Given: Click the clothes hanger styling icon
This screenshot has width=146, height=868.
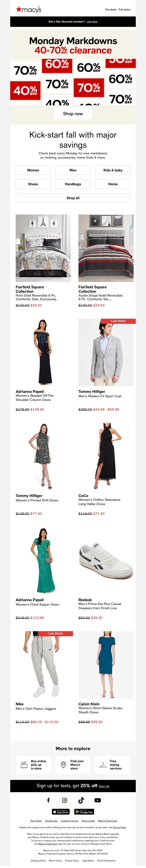Looking at the screenshot, I should tap(103, 765).
